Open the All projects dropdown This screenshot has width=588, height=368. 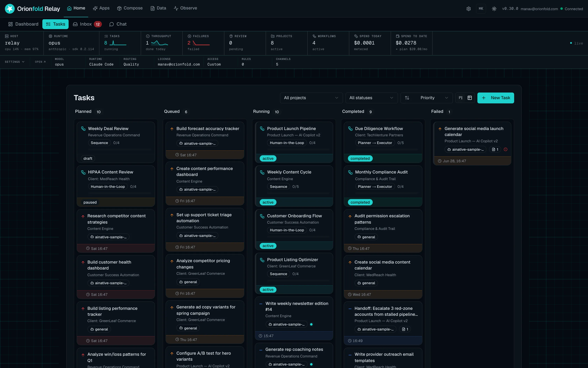pos(311,98)
